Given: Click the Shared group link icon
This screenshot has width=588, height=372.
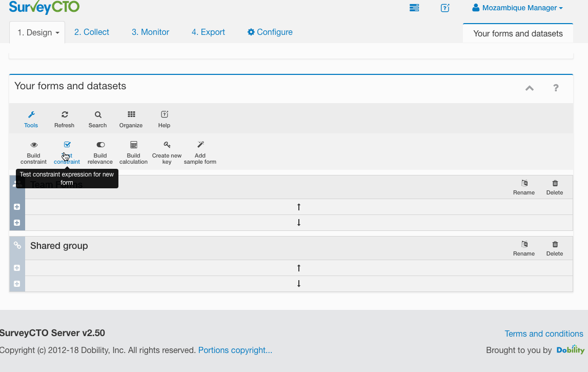Looking at the screenshot, I should point(17,245).
